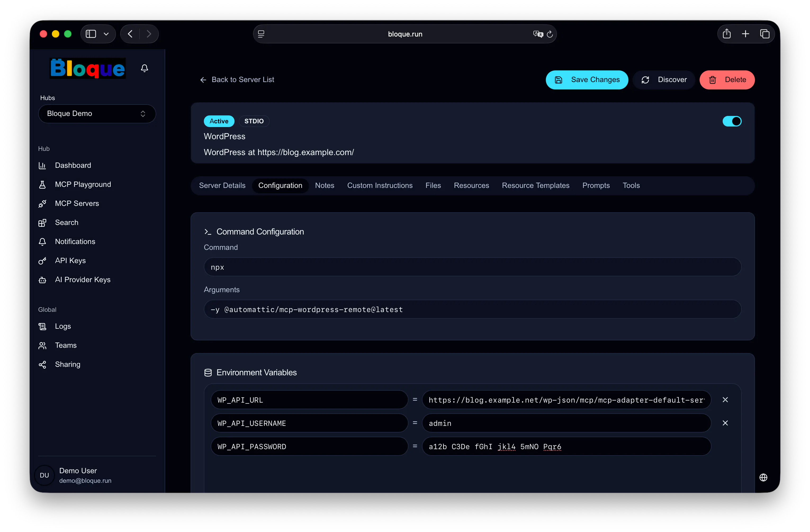Viewport: 810px width, 532px height.
Task: Click the WP_API_PASSWORD variable name field
Action: coord(309,446)
